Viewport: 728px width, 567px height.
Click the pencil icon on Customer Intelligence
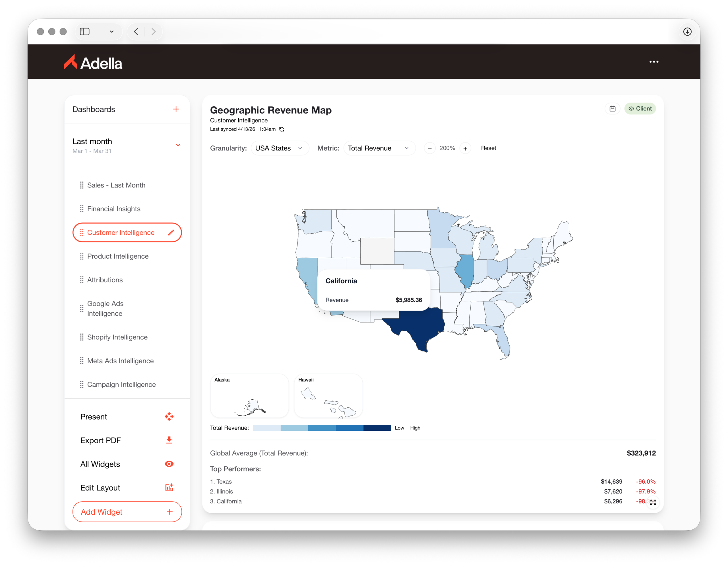pyautogui.click(x=171, y=232)
